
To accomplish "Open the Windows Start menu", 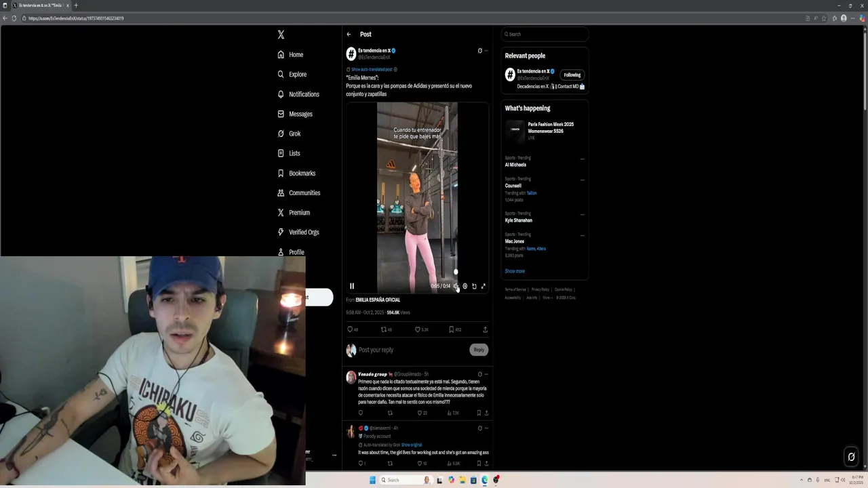I will pos(372,480).
